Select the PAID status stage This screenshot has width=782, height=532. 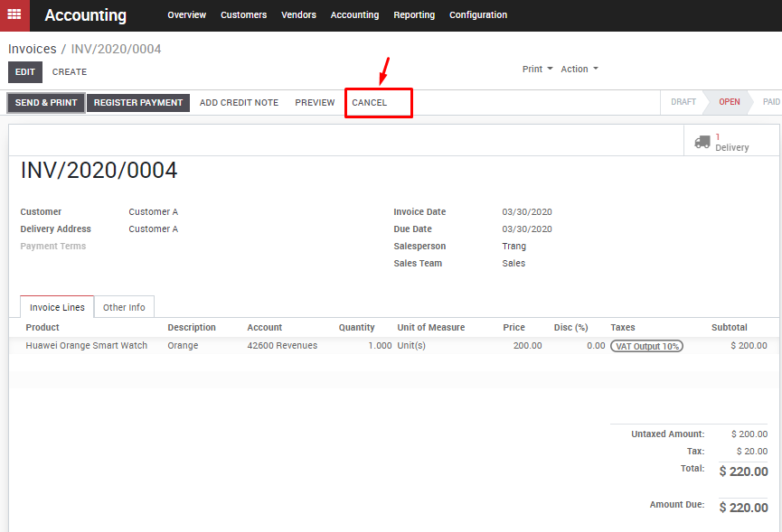click(770, 102)
